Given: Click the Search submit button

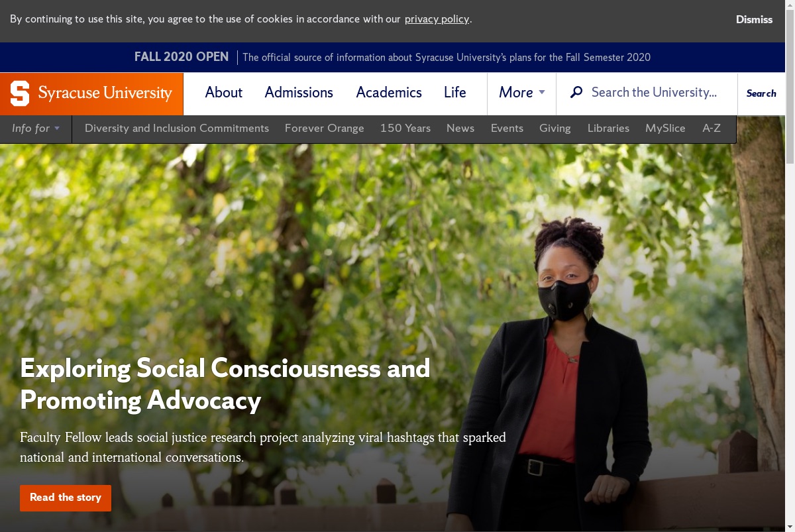Looking at the screenshot, I should (761, 93).
